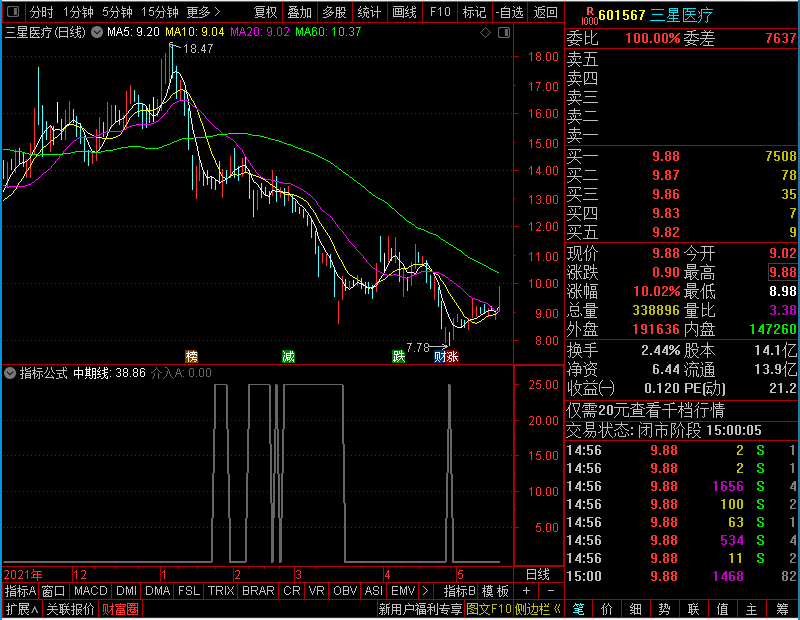Click the minus button in indicator bar
The height and width of the screenshot is (620, 800).
(551, 591)
